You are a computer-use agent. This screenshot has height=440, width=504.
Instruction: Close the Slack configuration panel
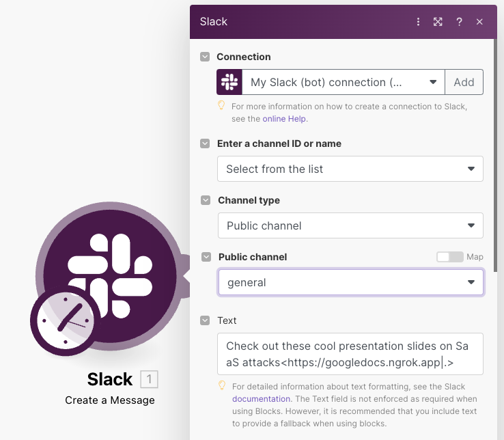tap(479, 22)
